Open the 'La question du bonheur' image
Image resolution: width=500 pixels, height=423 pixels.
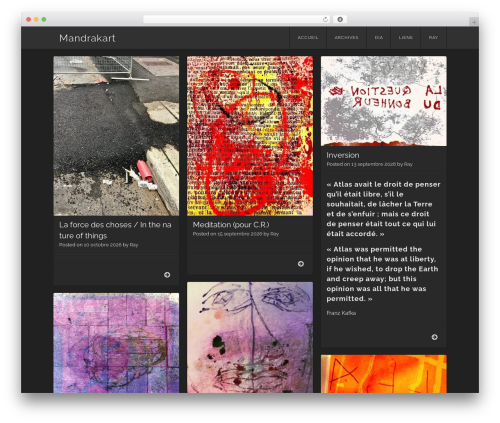(x=384, y=101)
